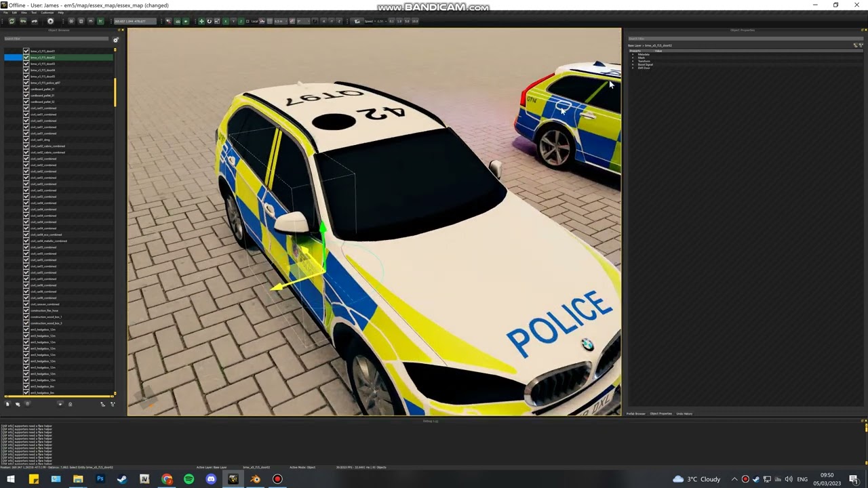This screenshot has height=488, width=868.
Task: Uncheck bmw_x5_f15_door01 visibility checkbox
Action: click(x=26, y=52)
